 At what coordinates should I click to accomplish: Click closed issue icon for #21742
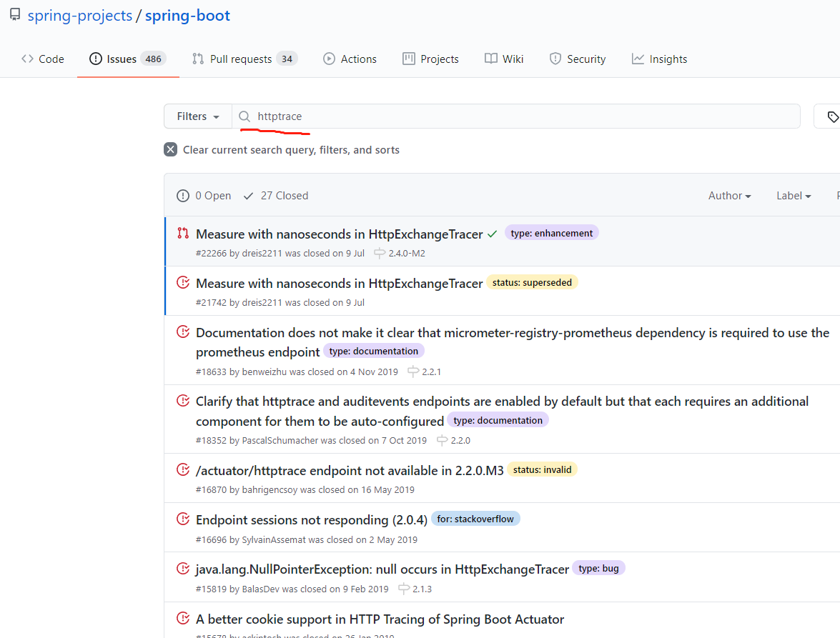[183, 283]
